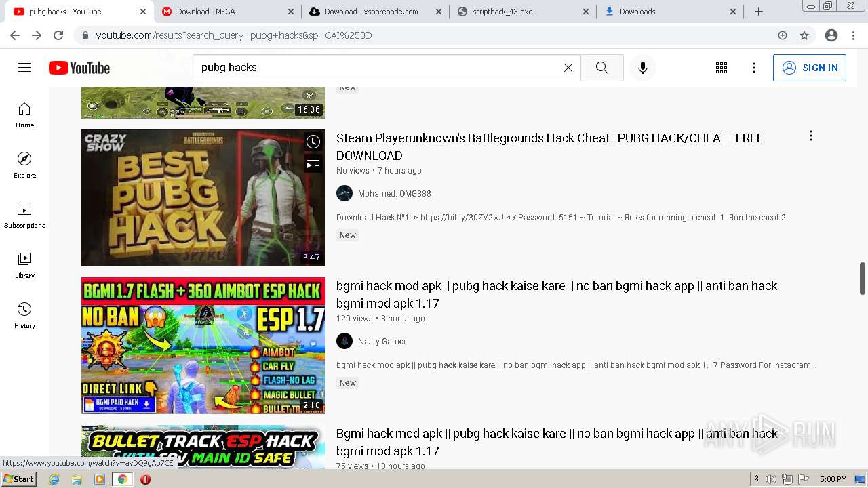Open Mohamed. OMG888 channel avatar
The image size is (868, 488).
[344, 193]
